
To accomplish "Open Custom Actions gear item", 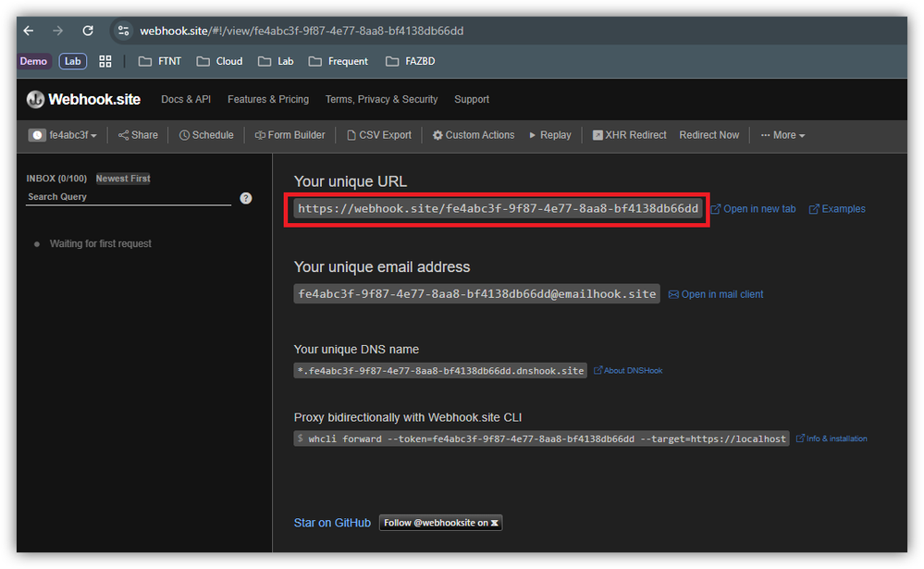I will 474,135.
